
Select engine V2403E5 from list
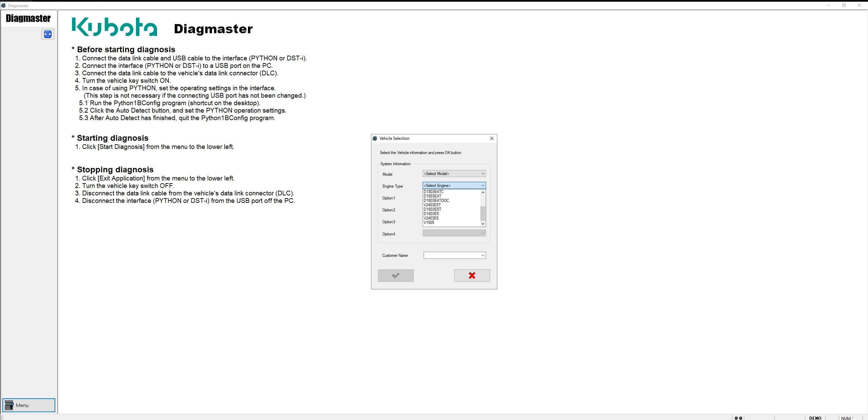click(x=451, y=218)
